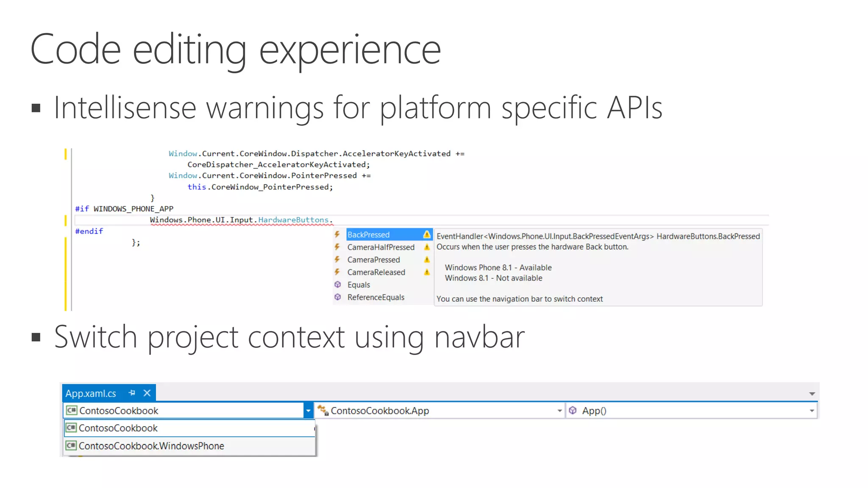Click the warning triangle beside CameraReleased
The width and height of the screenshot is (868, 488).
427,272
